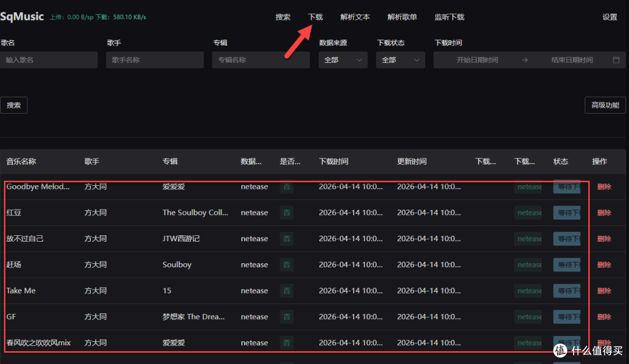Pick the 开始日期时间 field
Screen dimensions: 629x364
click(477, 60)
